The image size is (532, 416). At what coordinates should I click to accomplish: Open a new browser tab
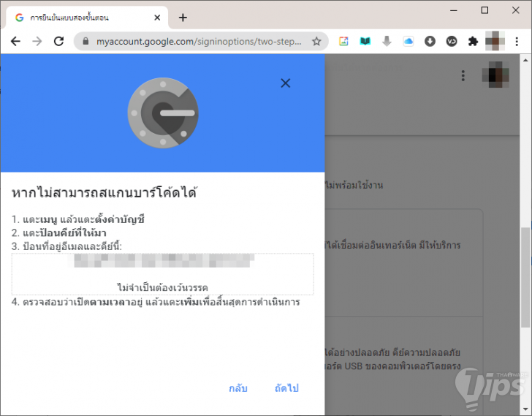(x=183, y=18)
